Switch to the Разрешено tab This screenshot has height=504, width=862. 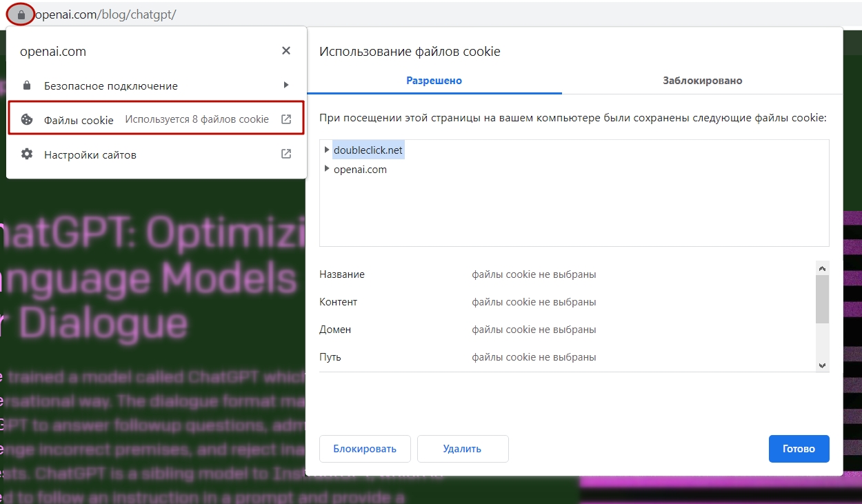pyautogui.click(x=434, y=81)
